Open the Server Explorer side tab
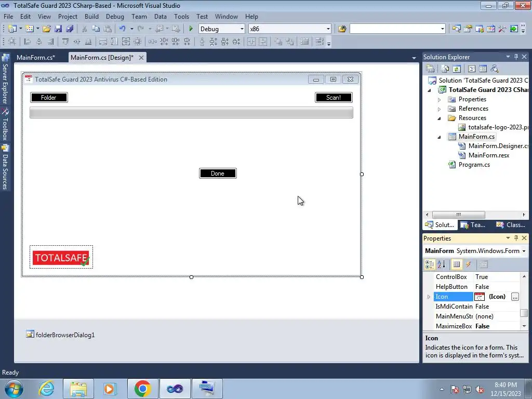Image resolution: width=532 pixels, height=399 pixels. (5, 79)
